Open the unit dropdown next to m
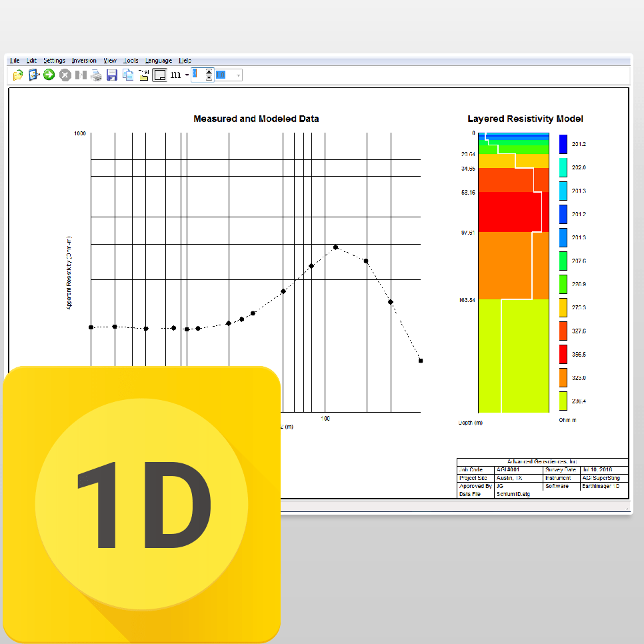The image size is (644, 644). pyautogui.click(x=186, y=75)
